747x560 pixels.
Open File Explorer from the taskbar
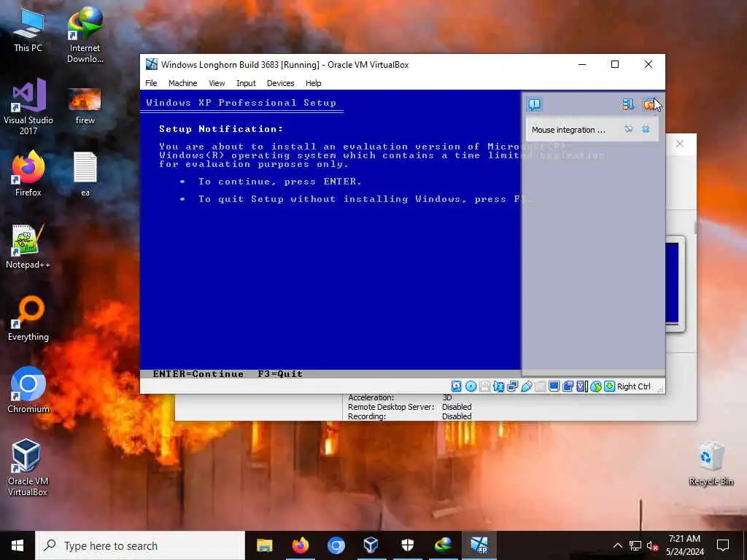[264, 545]
